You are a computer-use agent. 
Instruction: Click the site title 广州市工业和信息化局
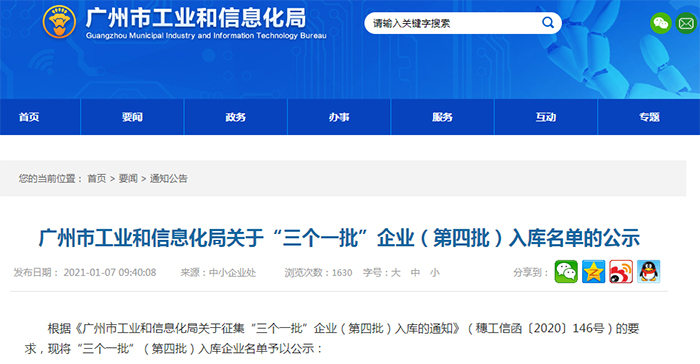[196, 18]
